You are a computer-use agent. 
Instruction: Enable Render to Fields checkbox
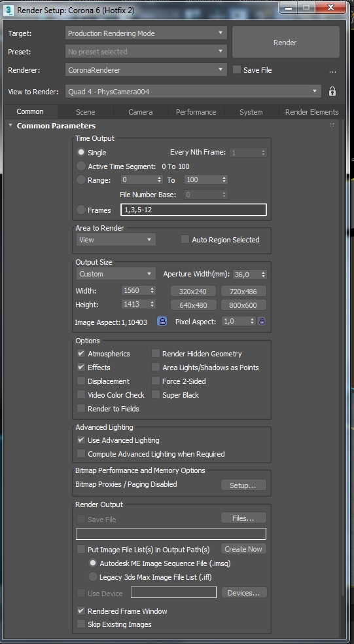[81, 409]
